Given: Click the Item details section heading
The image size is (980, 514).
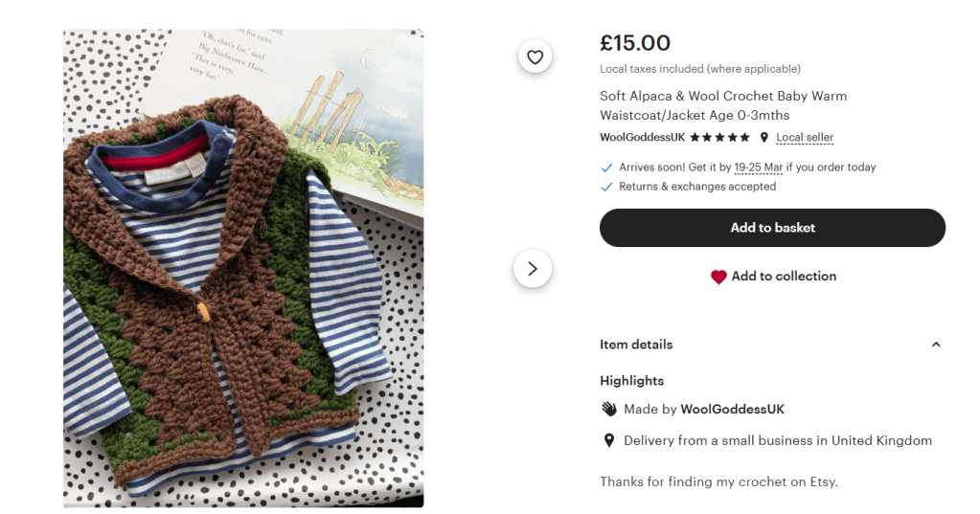Looking at the screenshot, I should point(636,345).
